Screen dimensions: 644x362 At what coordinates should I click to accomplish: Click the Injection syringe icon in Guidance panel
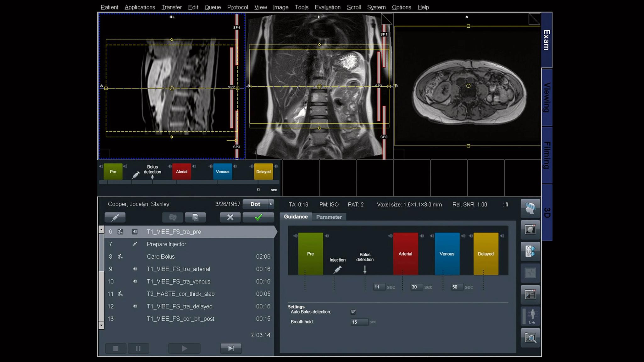point(337,269)
